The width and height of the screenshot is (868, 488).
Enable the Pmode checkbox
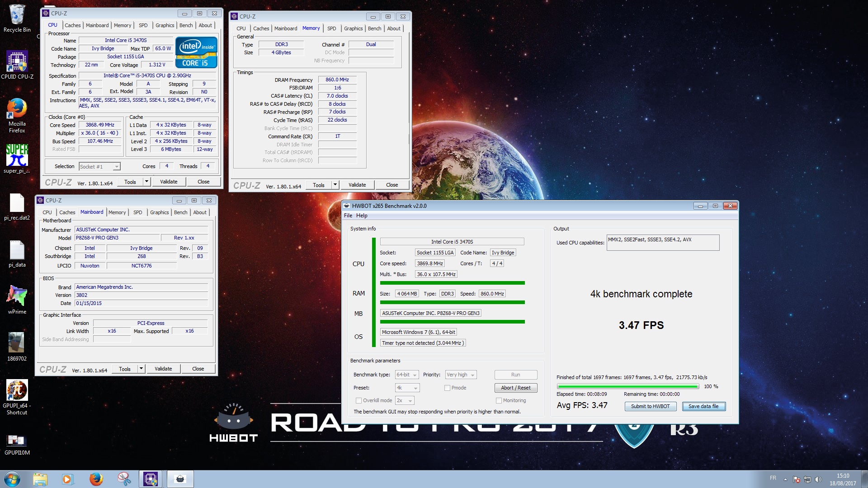click(x=447, y=388)
